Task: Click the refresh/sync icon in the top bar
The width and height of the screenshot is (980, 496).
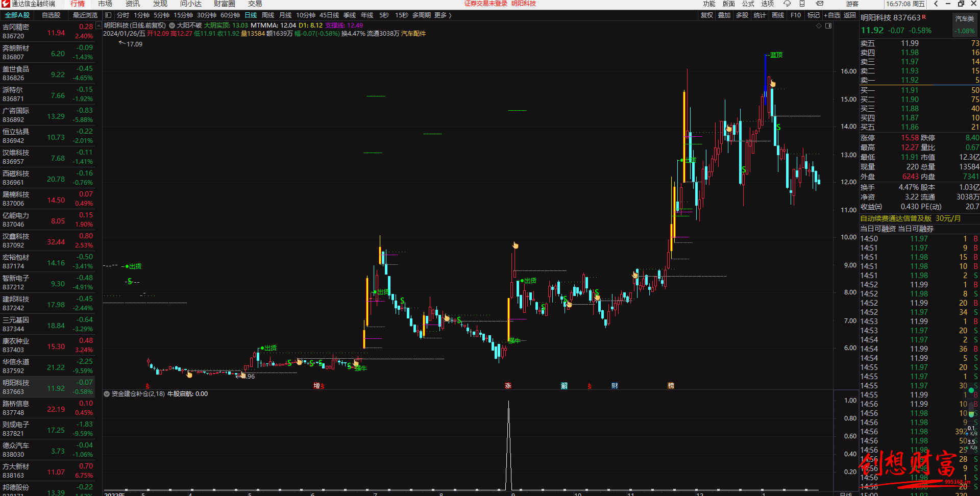Action: click(787, 4)
